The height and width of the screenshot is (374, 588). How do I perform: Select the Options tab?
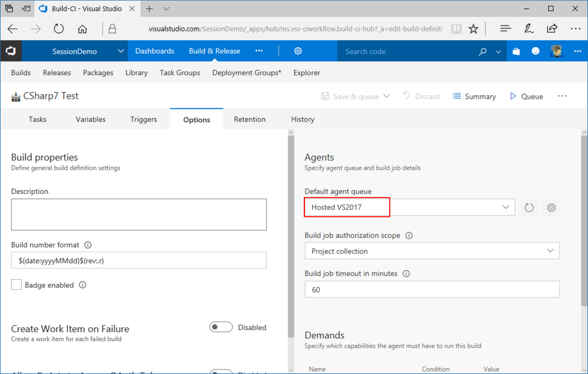click(x=196, y=119)
